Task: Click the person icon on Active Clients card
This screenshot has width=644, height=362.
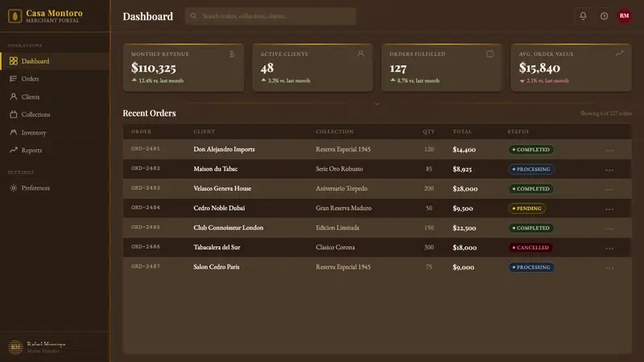Action: click(361, 54)
